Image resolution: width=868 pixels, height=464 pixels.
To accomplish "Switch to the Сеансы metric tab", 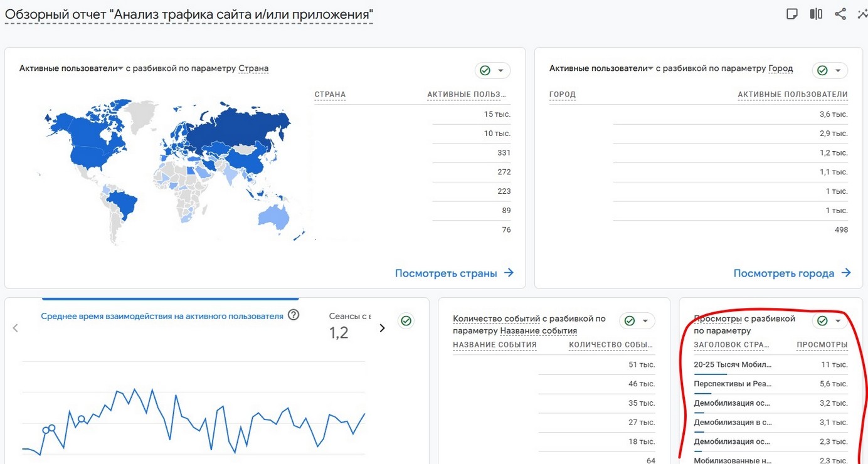I will pos(349,317).
